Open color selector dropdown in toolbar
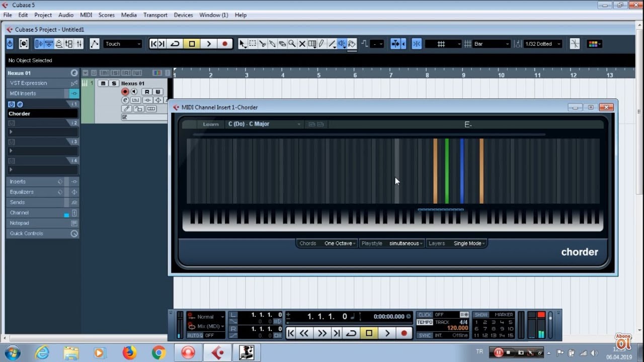644x362 pixels. (594, 44)
